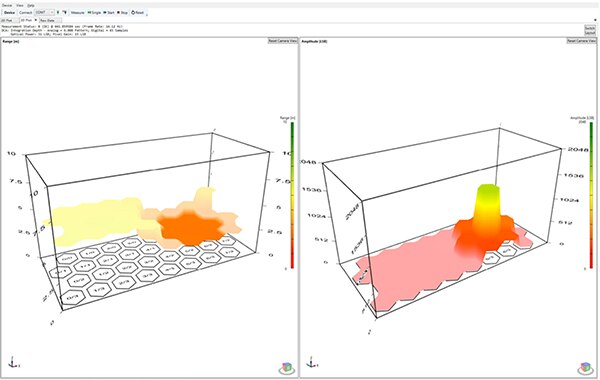Screen dimensions: 600x380
Task: Click the Measurement Status text line
Action: click(61, 26)
